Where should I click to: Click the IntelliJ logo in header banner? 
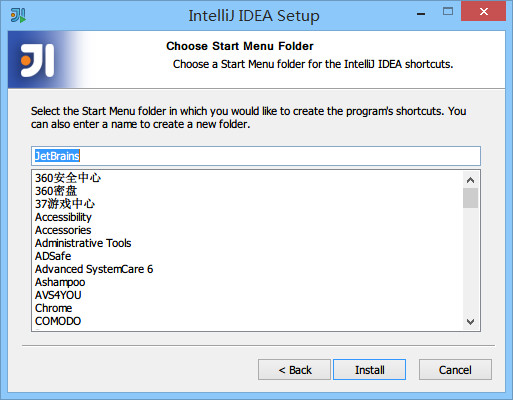37,60
